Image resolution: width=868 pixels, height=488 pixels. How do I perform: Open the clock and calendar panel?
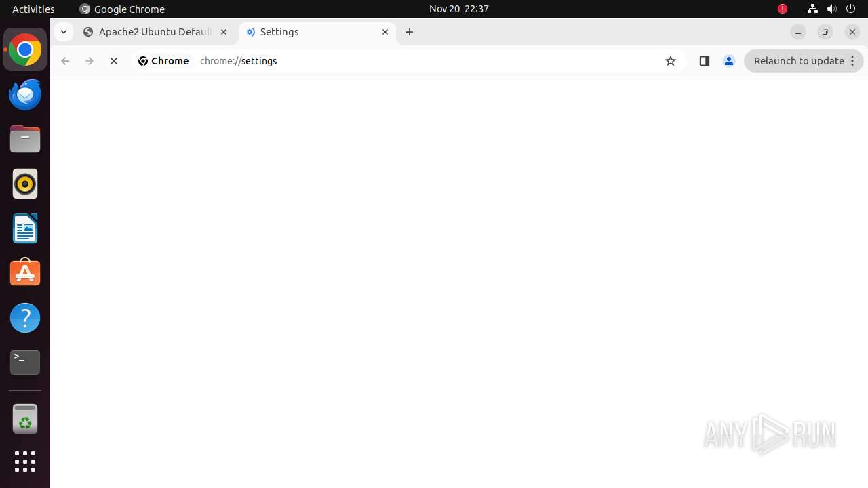(459, 9)
